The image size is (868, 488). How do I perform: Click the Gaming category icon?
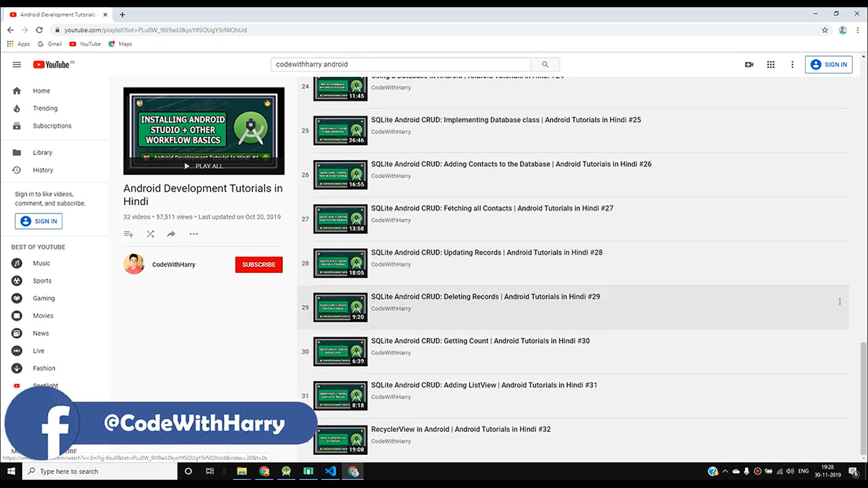[x=17, y=299]
